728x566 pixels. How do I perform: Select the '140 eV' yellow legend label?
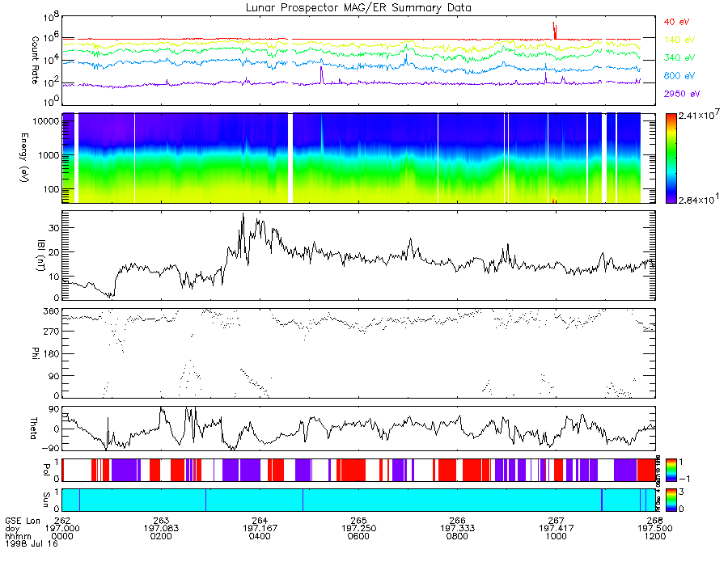tap(679, 40)
